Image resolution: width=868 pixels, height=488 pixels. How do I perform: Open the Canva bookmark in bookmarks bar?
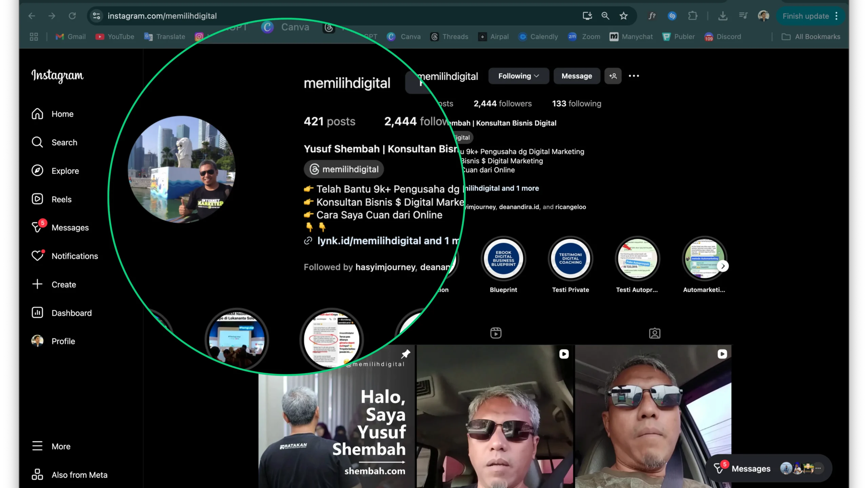(x=404, y=37)
